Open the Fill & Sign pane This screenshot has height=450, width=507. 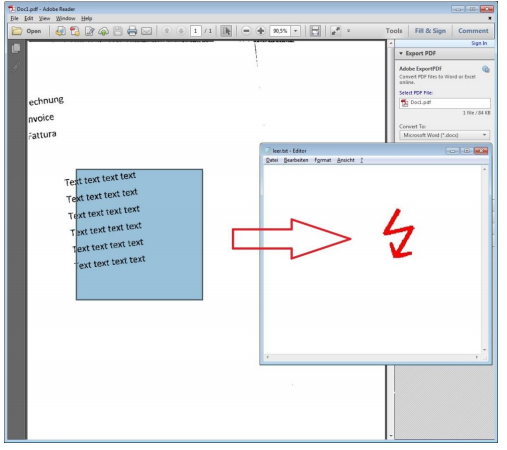(x=430, y=31)
